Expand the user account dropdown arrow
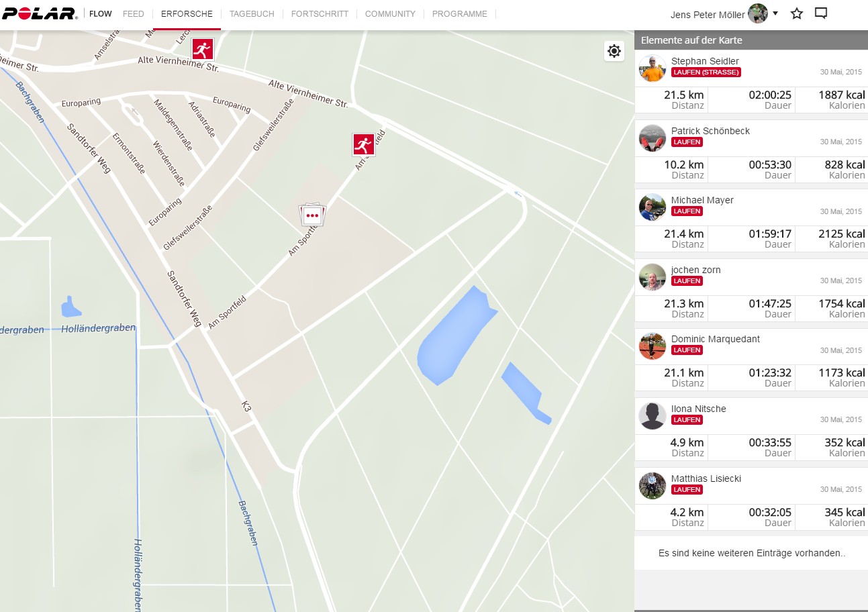Viewport: 868px width, 612px height. coord(775,13)
